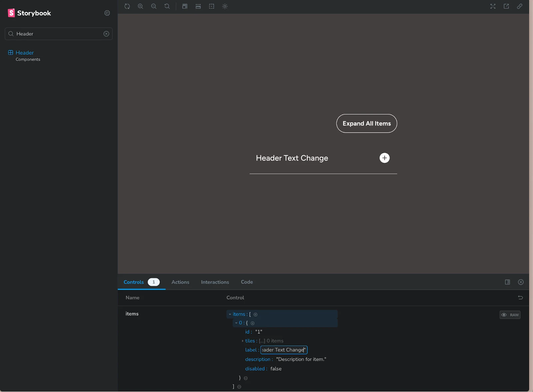Enable RAW mode for items control

(x=510, y=315)
